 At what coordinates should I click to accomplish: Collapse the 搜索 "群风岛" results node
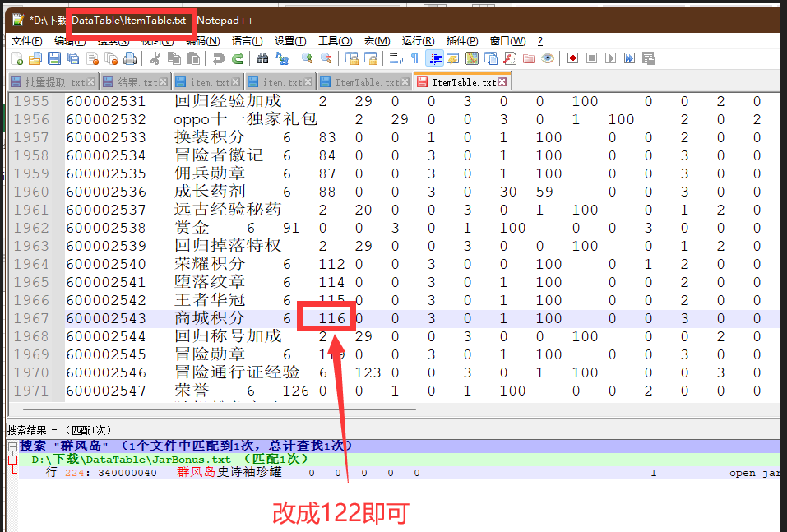pos(12,446)
